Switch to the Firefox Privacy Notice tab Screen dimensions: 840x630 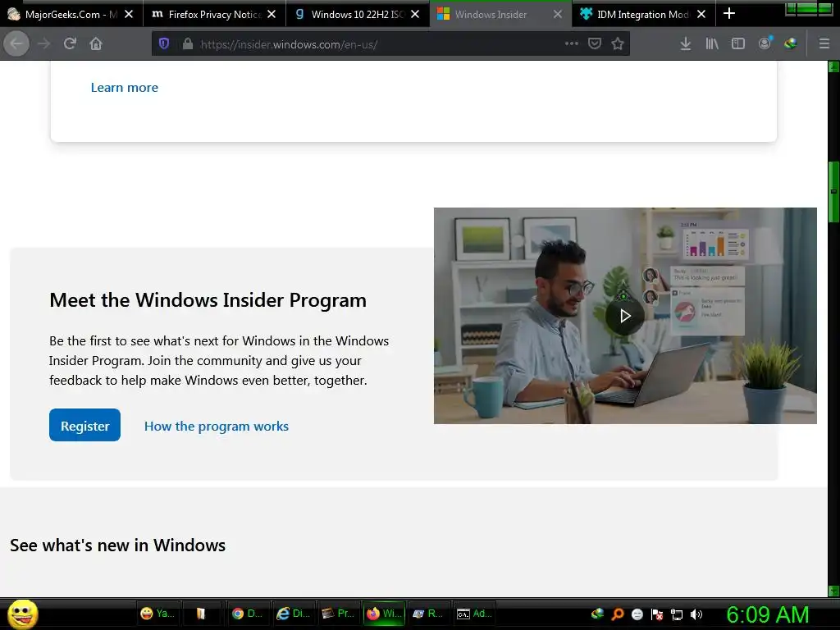coord(214,14)
